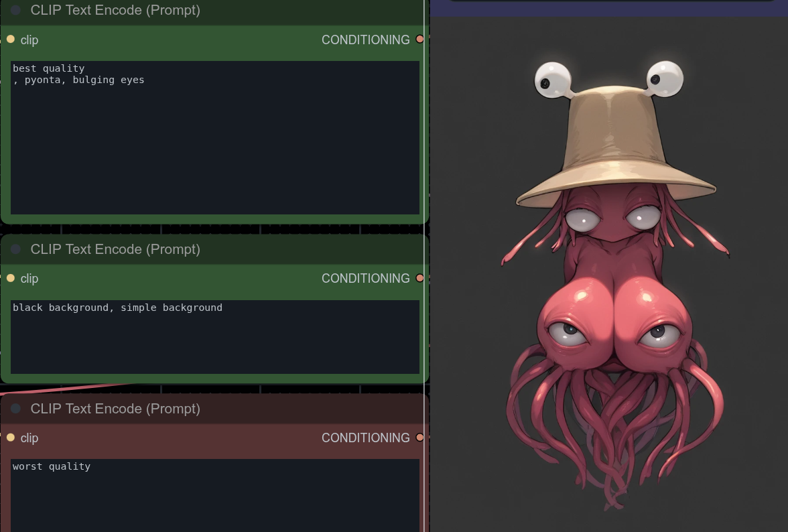Click the clip input dot on the 'best quality' node
This screenshot has width=788, height=532.
click(x=11, y=39)
